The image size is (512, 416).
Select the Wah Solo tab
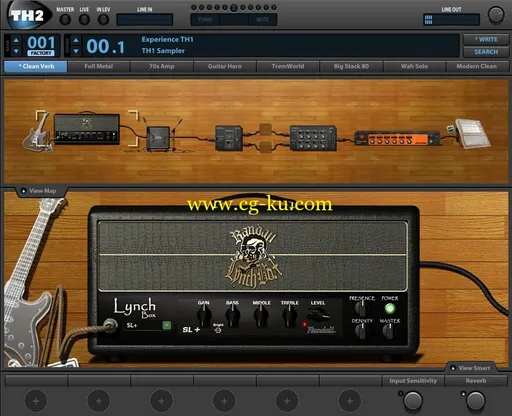point(414,66)
